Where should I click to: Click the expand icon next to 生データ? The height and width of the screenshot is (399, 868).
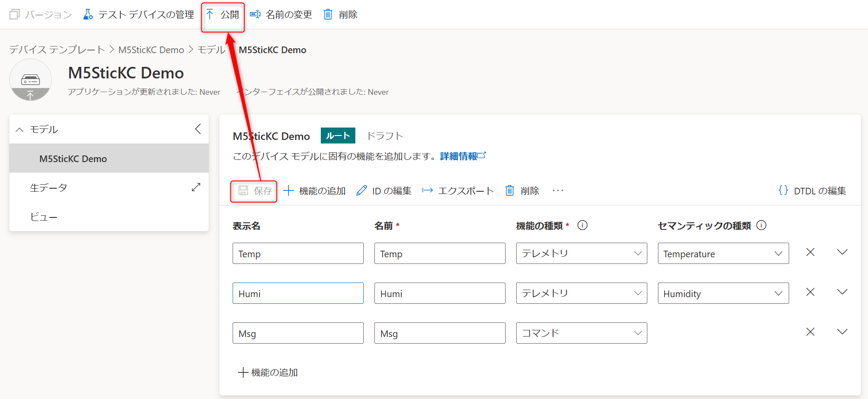tap(196, 187)
